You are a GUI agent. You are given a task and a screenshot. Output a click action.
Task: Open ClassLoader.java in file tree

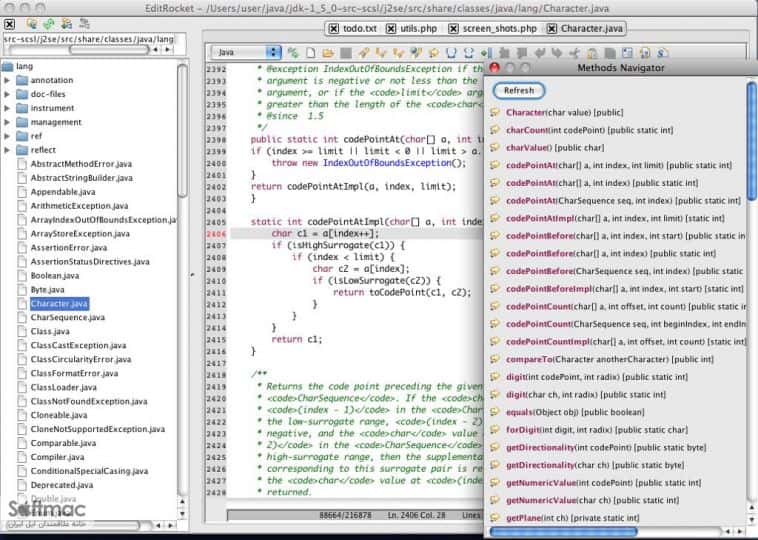tap(63, 387)
